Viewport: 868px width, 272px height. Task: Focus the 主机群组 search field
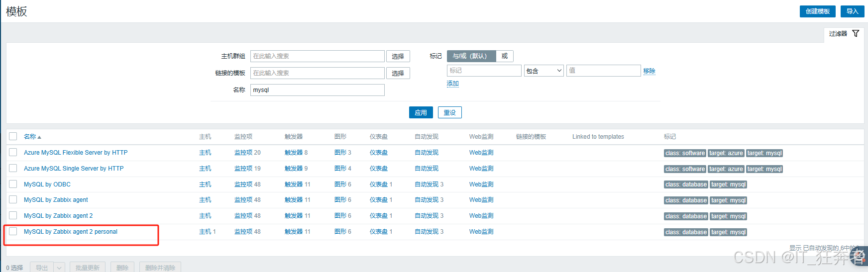coord(317,56)
